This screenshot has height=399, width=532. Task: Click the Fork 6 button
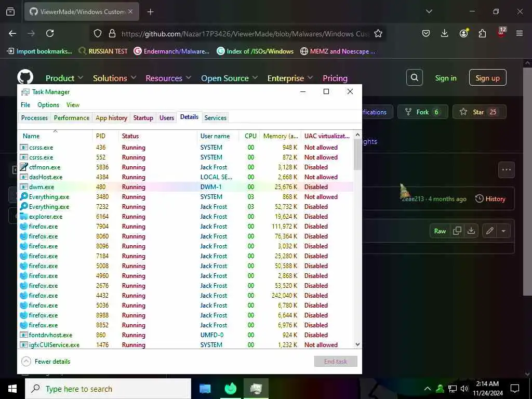423,112
